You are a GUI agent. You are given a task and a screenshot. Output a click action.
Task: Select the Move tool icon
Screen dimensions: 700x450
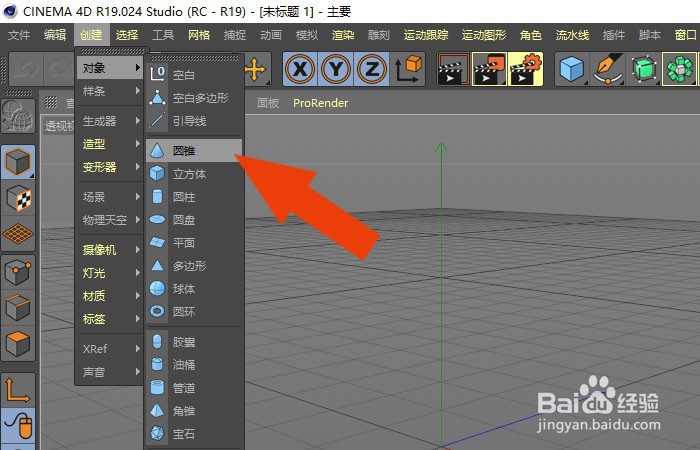256,70
